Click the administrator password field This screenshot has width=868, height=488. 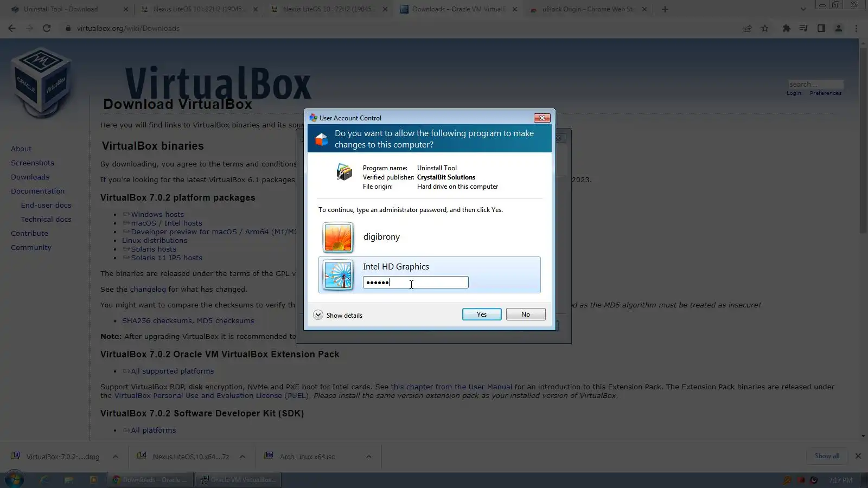click(416, 282)
